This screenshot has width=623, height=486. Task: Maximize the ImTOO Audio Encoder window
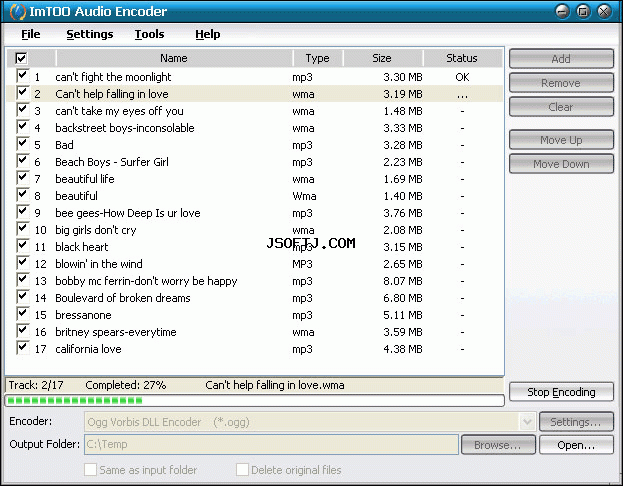(583, 11)
